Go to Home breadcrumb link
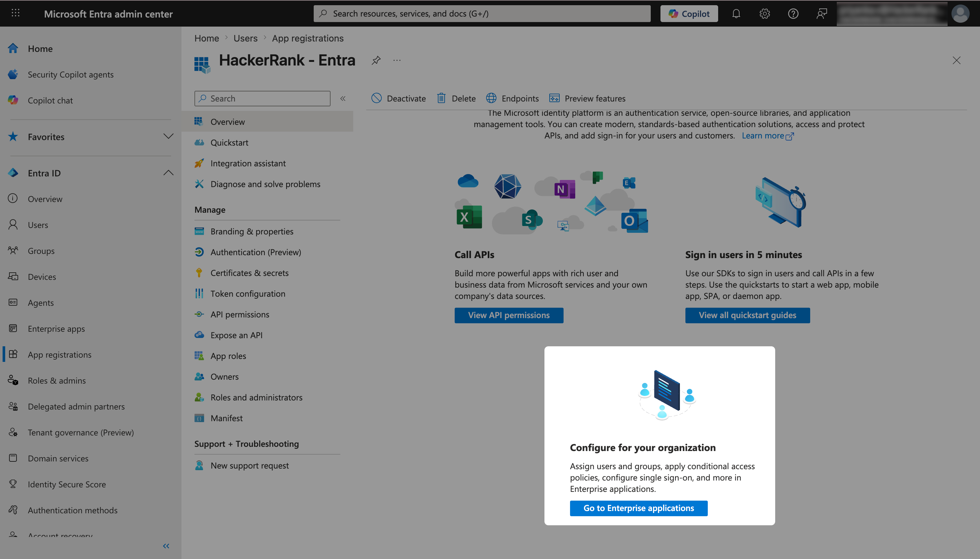 click(206, 38)
